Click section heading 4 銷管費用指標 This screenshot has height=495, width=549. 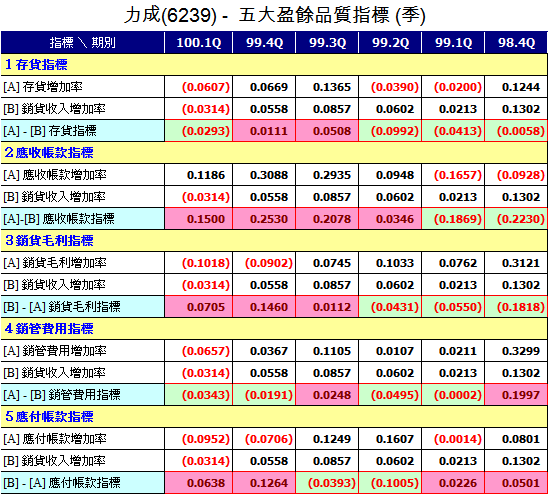click(x=49, y=329)
